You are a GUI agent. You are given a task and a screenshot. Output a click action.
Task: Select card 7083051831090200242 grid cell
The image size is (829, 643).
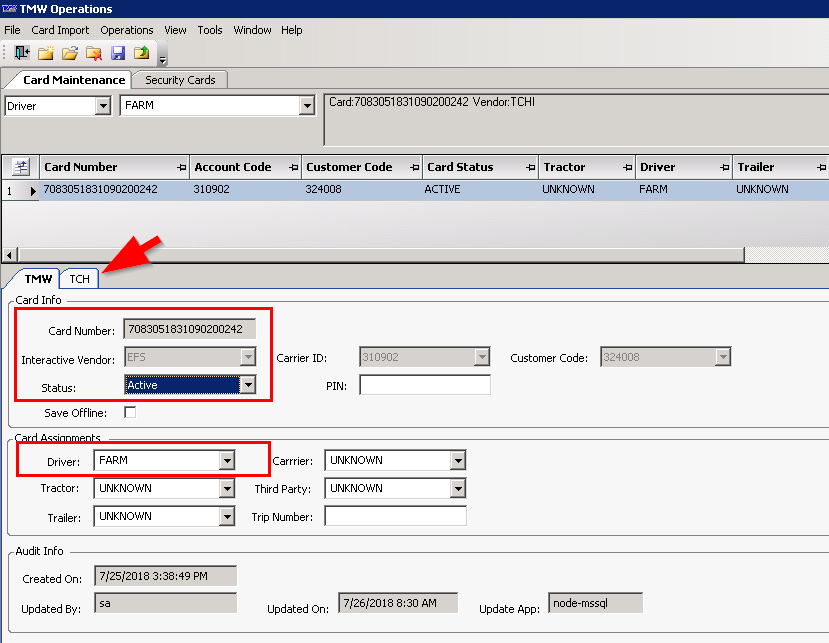(114, 189)
